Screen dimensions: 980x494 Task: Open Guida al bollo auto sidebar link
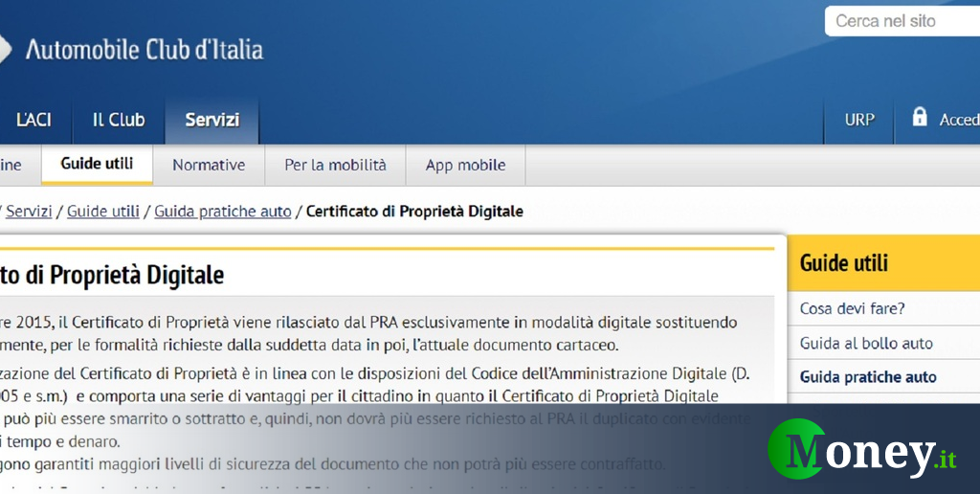coord(866,343)
